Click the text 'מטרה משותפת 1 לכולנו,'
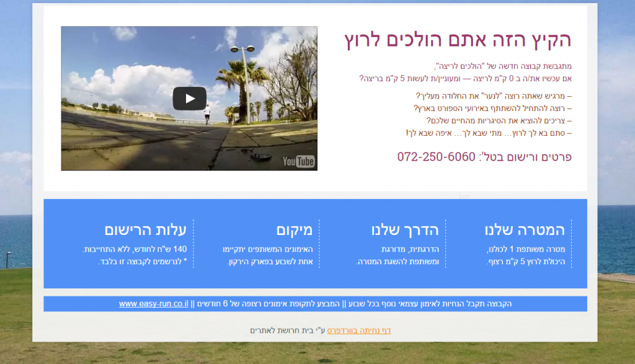This screenshot has height=364, width=635. coord(526,249)
